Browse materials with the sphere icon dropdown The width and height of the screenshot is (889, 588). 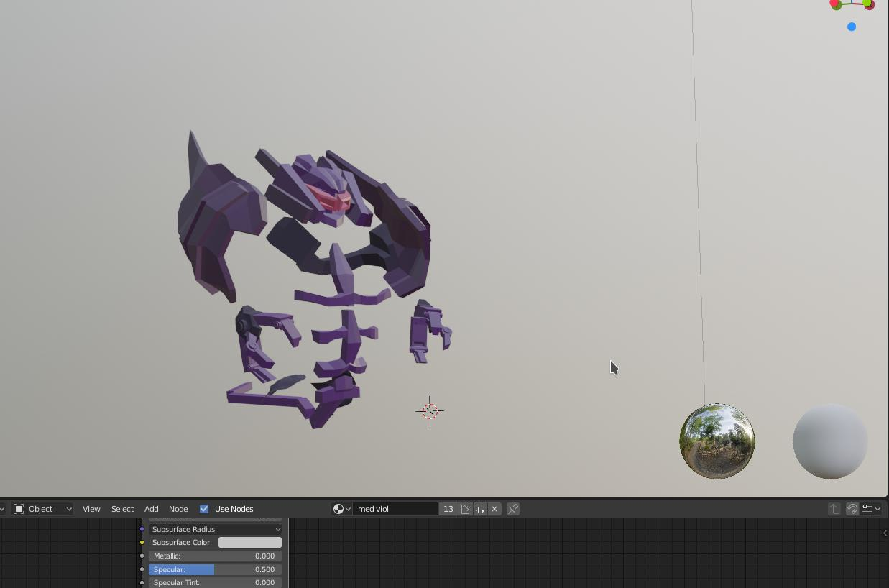tap(341, 509)
